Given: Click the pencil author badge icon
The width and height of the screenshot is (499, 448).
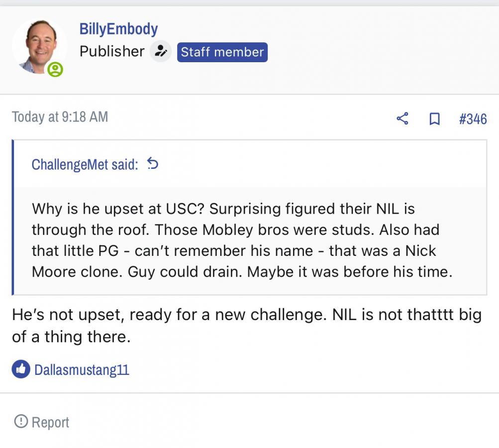Looking at the screenshot, I should pos(160,51).
